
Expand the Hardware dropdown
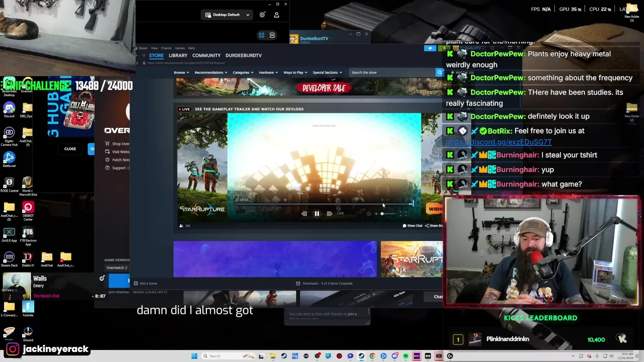(x=268, y=72)
